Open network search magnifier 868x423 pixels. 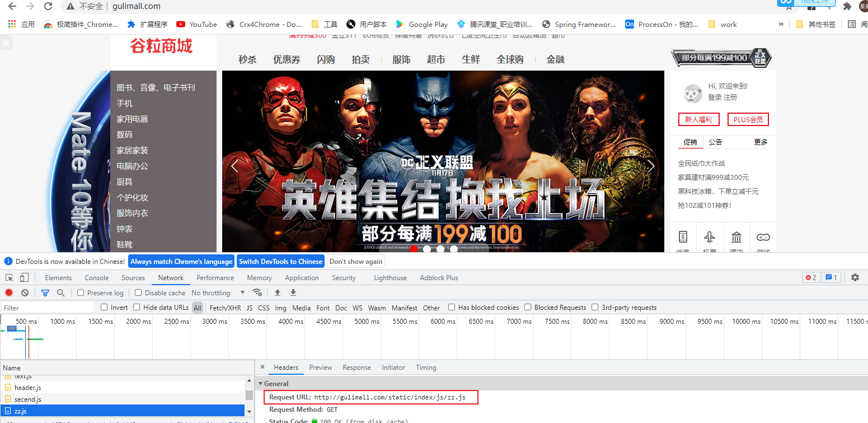[x=60, y=292]
